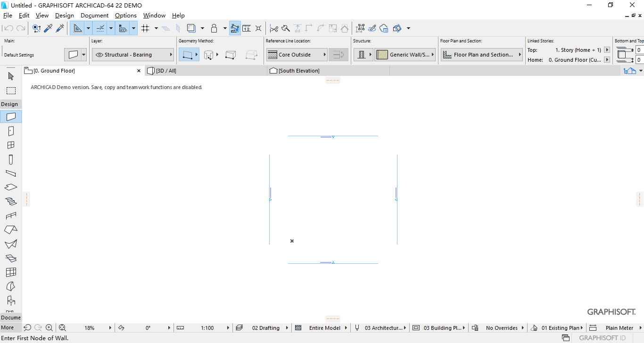Select the Slab tool
This screenshot has width=644, height=343.
click(x=11, y=187)
